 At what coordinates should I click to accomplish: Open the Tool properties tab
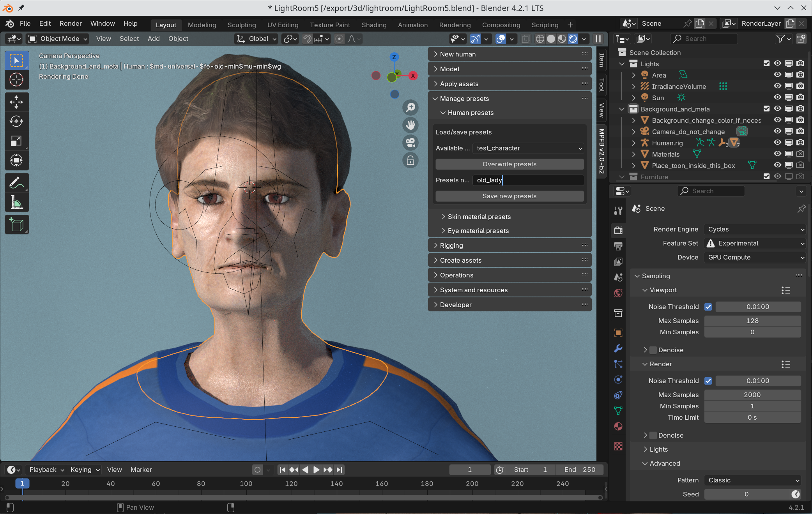pos(618,211)
